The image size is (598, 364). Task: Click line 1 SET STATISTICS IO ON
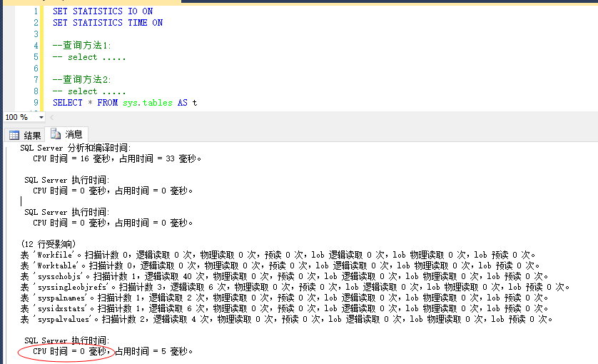pyautogui.click(x=103, y=11)
